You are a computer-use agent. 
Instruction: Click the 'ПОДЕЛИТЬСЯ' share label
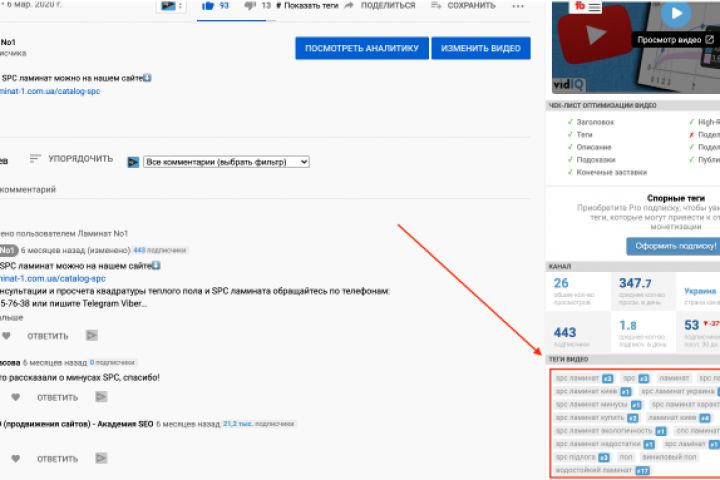[x=388, y=6]
